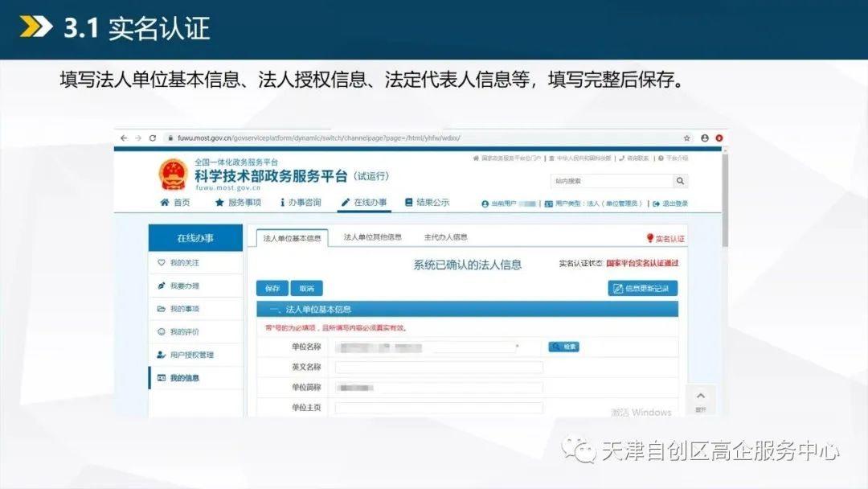Viewport: 868px width, 489px height.
Task: Click folder icon beside 我的事项
Action: coord(162,309)
